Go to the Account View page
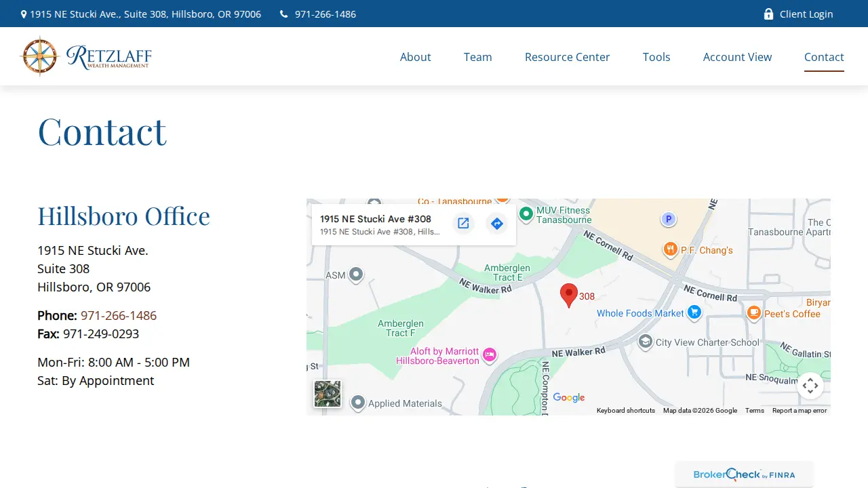The width and height of the screenshot is (868, 488). (x=737, y=57)
